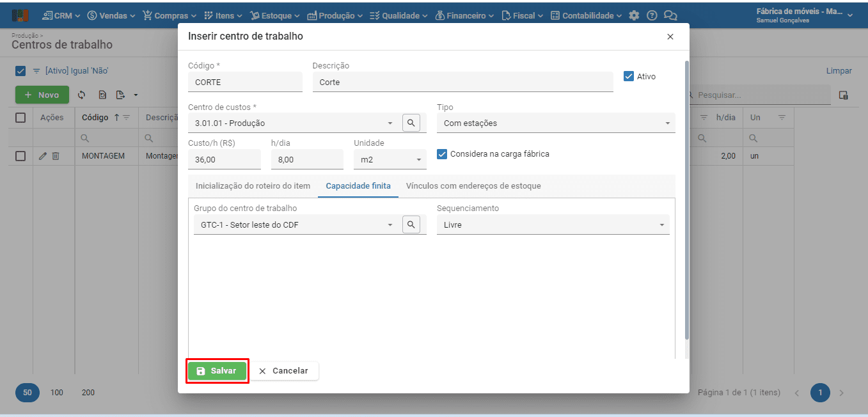868x417 pixels.
Task: Open the Itens menu
Action: point(223,15)
